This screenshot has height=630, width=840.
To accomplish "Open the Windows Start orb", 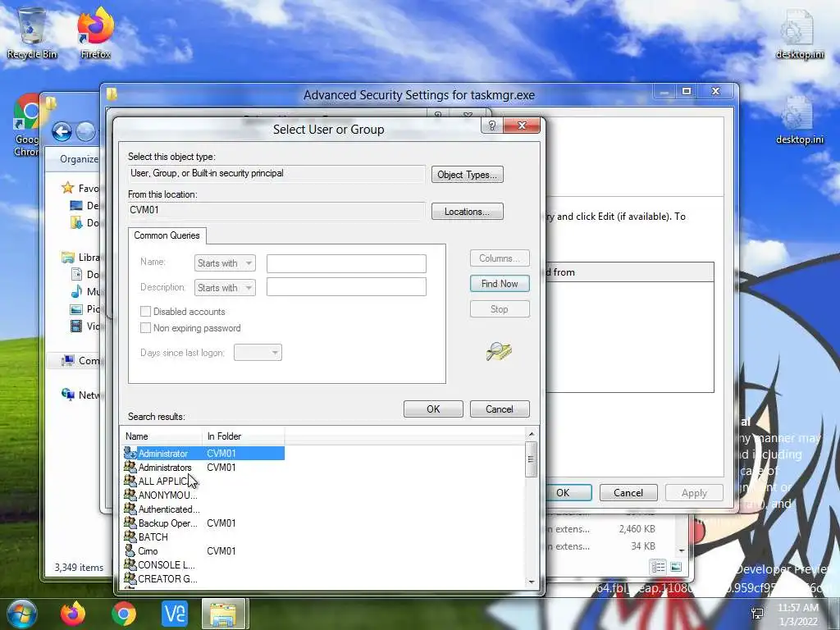I will click(x=21, y=614).
